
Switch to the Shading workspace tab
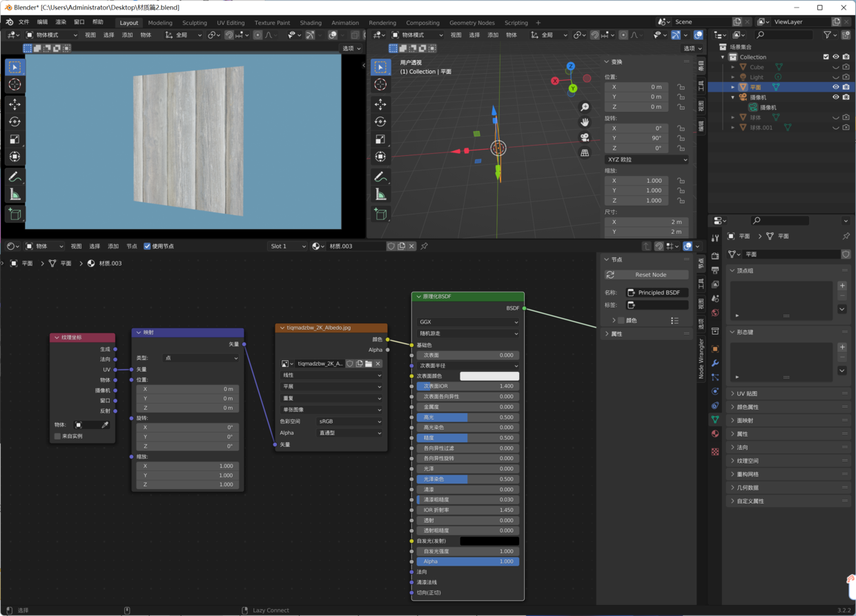[x=311, y=23]
